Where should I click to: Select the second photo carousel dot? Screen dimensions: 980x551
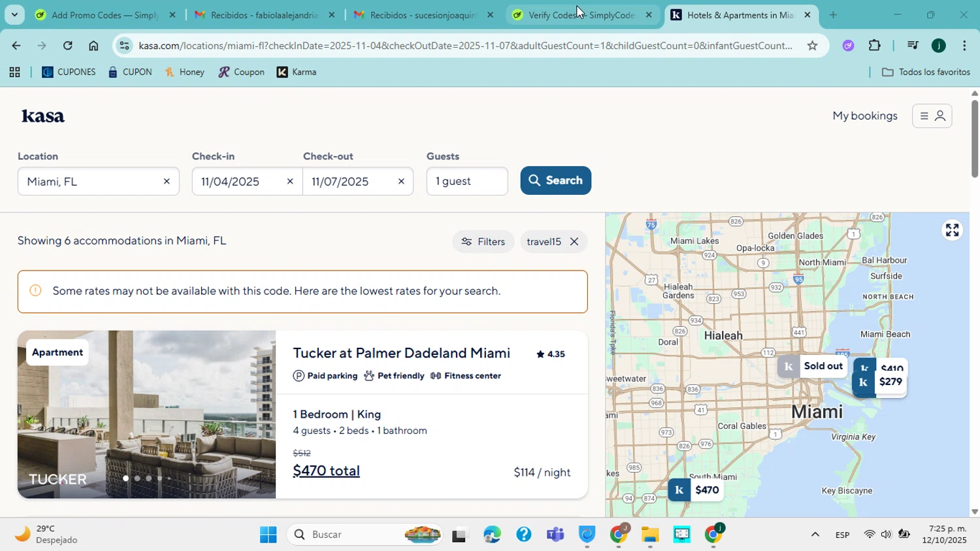pyautogui.click(x=137, y=478)
